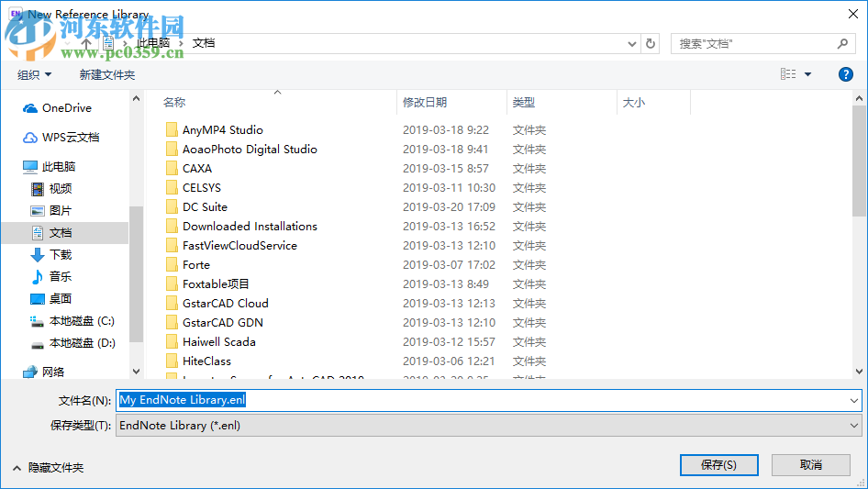
Task: Click the 视频 film icon
Action: (37, 189)
